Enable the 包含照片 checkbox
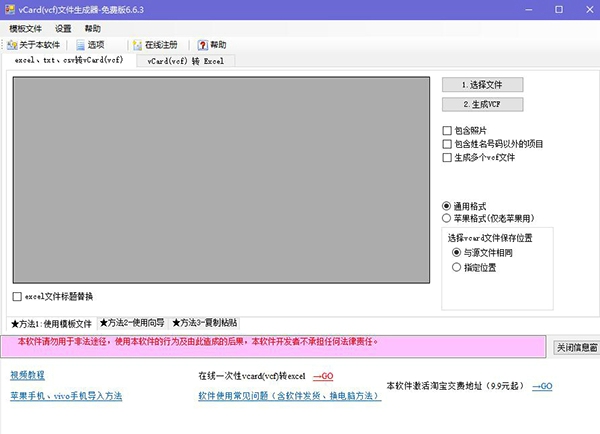Screen dimensions: 600x434 448,131
